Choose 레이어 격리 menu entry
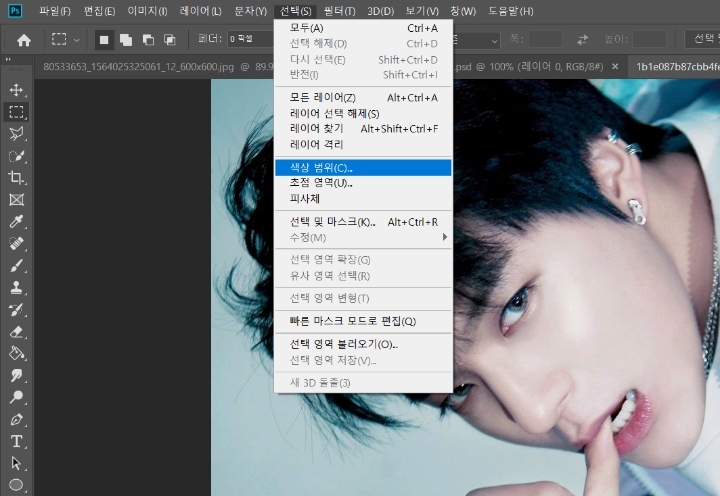This screenshot has width=720, height=496. click(363, 145)
